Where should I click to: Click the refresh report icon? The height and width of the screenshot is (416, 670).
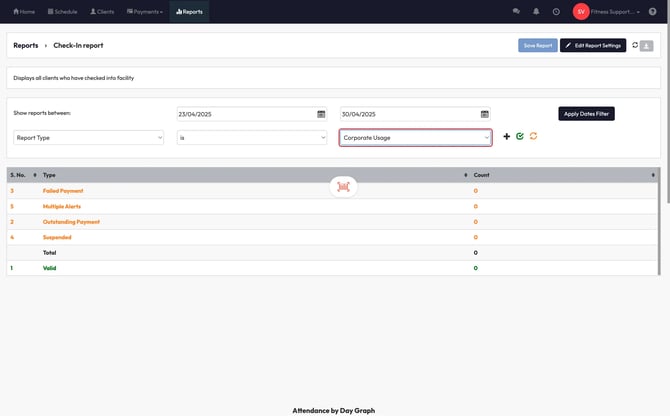point(635,45)
